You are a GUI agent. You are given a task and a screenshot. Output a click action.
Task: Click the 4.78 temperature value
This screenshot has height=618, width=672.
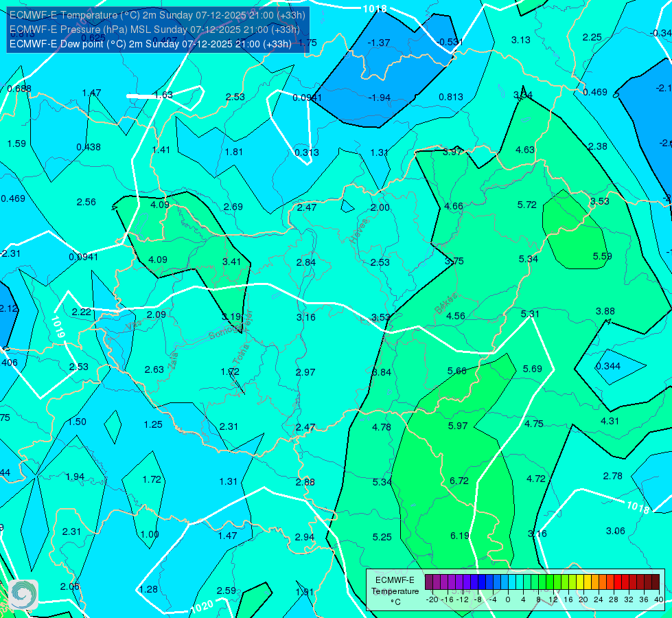382,427
